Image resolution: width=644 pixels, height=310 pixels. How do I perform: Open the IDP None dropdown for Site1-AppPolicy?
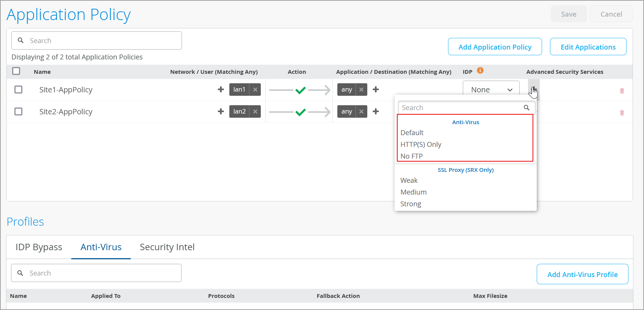coord(491,90)
